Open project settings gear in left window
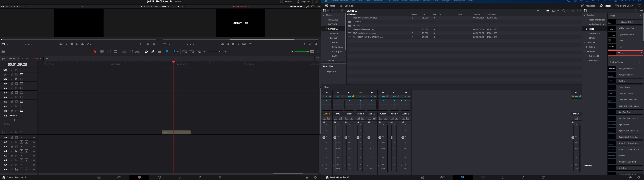Image resolution: width=644 pixels, height=180 pixels. (x=316, y=177)
